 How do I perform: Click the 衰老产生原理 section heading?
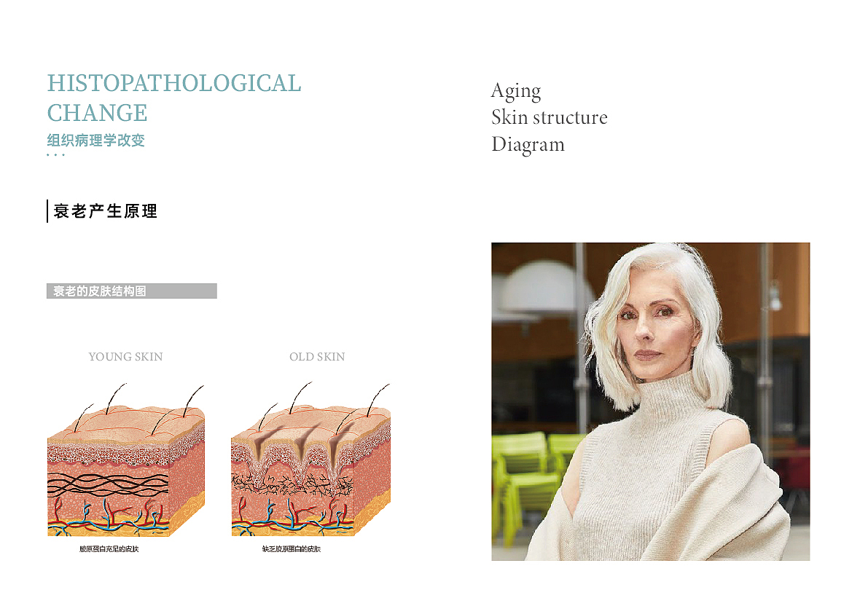point(106,211)
